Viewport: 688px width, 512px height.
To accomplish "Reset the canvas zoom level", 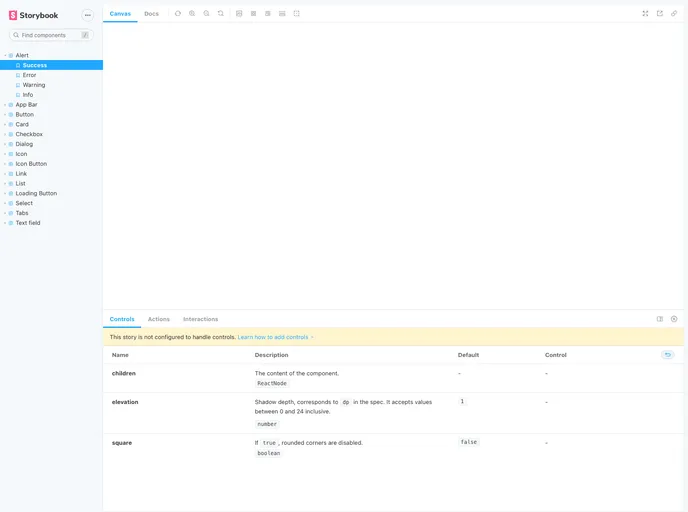I will [x=220, y=14].
